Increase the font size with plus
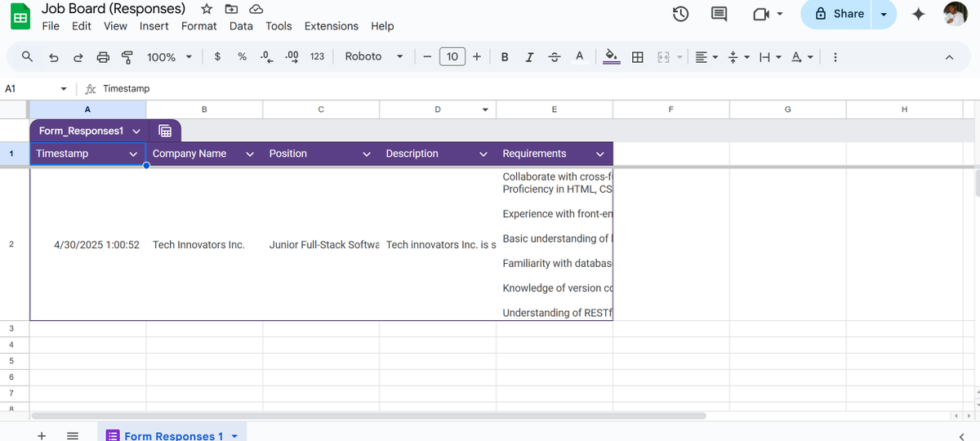 click(x=477, y=56)
